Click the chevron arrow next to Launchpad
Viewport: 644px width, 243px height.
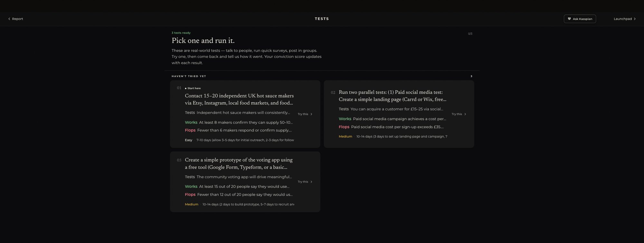[x=635, y=19]
